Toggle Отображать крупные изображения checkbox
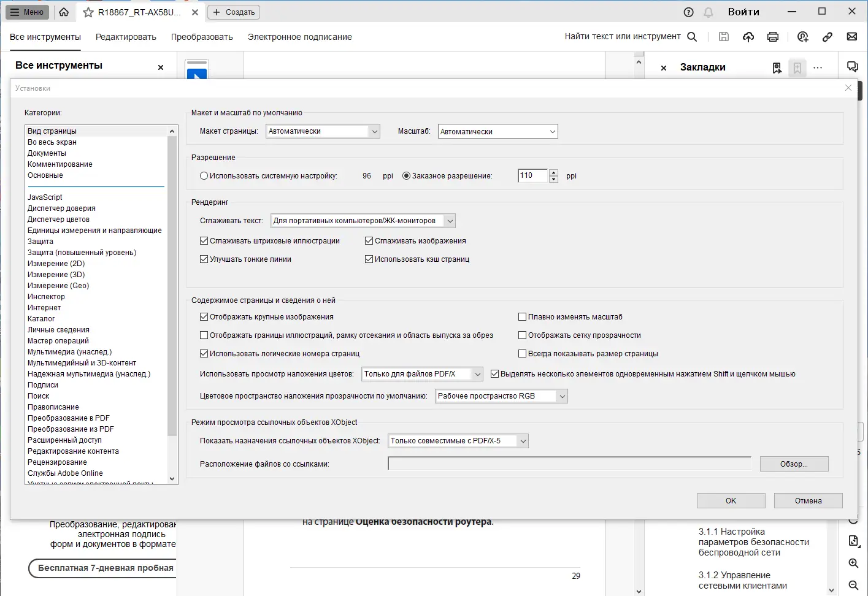 point(204,317)
